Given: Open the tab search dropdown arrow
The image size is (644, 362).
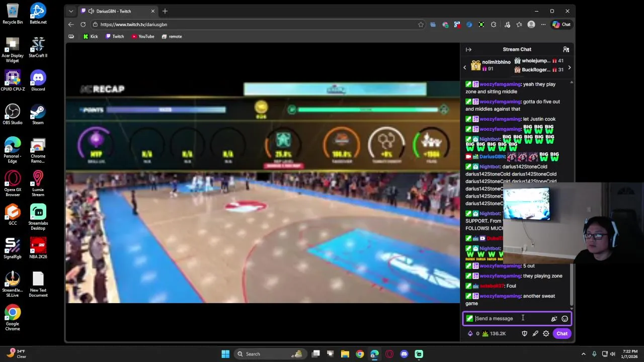Looking at the screenshot, I should click(x=71, y=11).
